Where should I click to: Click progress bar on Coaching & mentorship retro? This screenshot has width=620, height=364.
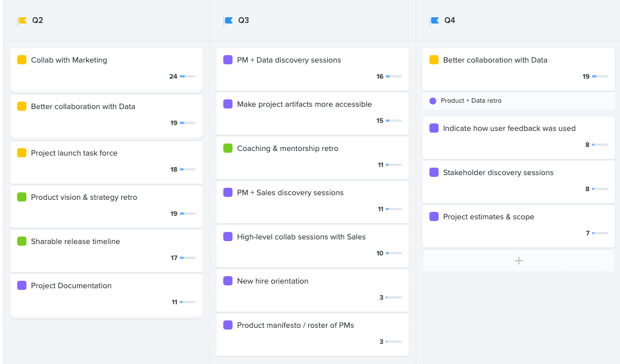394,165
